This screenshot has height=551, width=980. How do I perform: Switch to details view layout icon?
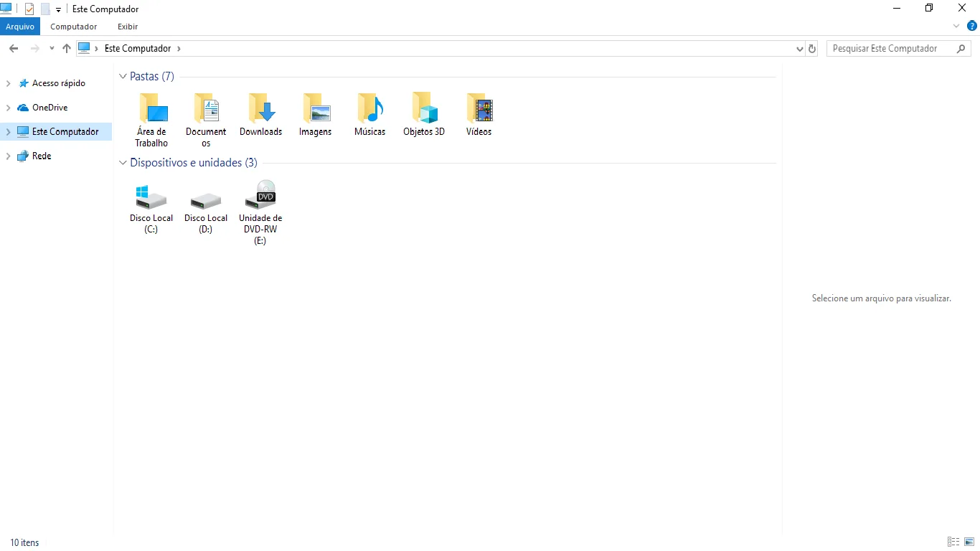953,542
